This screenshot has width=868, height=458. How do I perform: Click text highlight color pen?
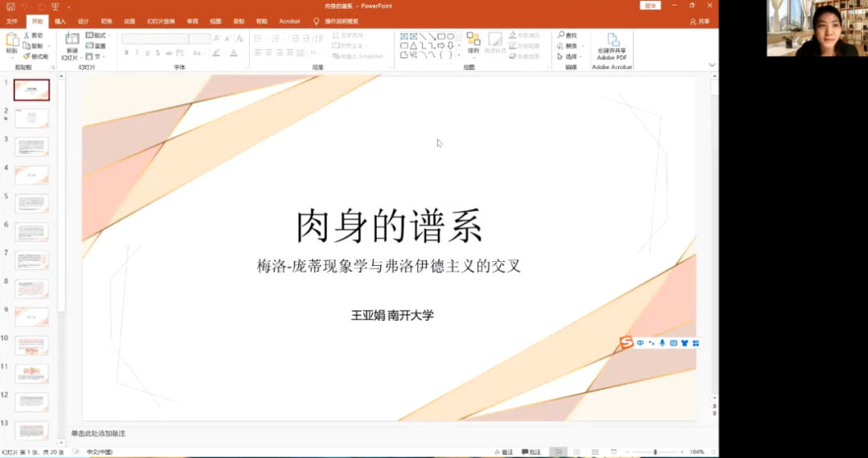pos(216,52)
